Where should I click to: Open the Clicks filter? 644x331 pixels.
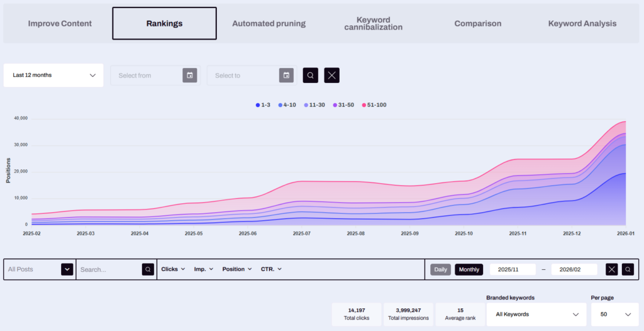click(173, 269)
